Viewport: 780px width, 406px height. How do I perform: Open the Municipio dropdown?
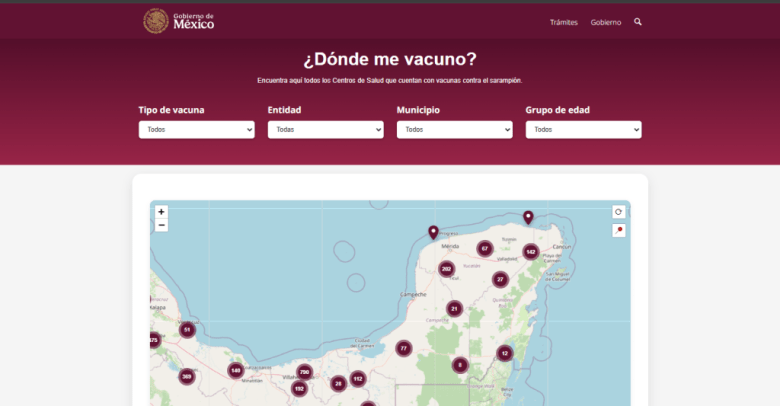(x=454, y=130)
